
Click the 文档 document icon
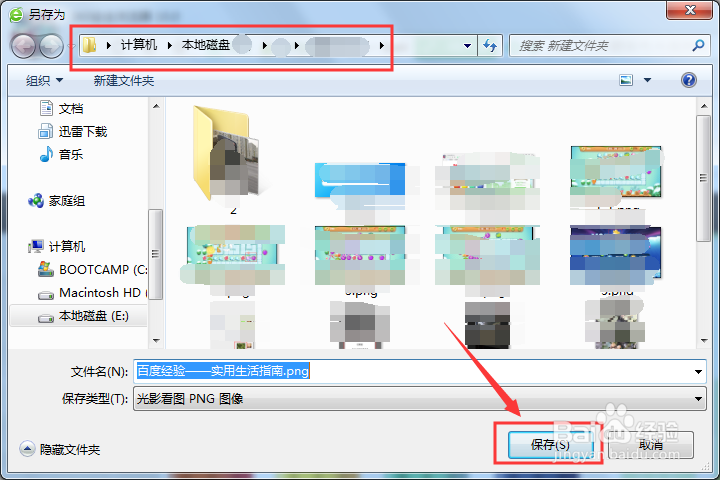click(46, 108)
